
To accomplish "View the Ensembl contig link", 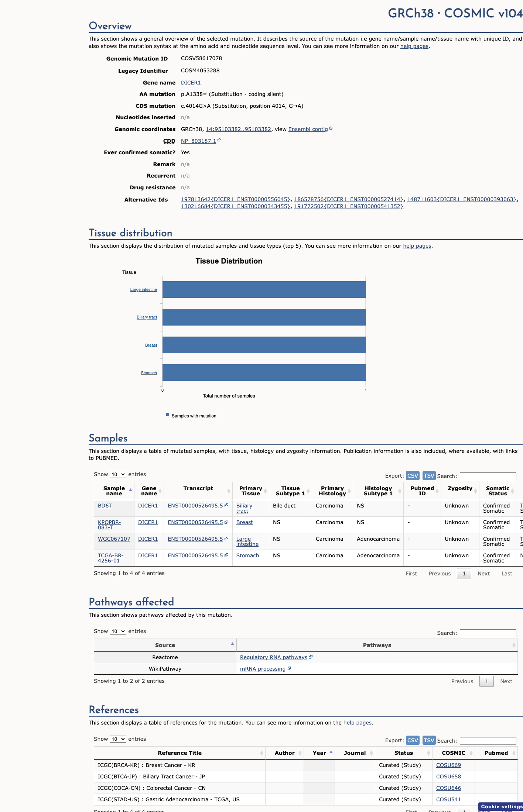I will 308,129.
